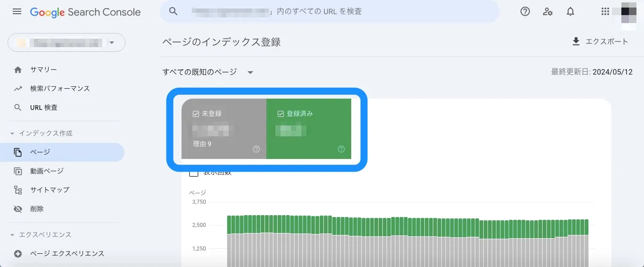Click the ページのインデックス登録 heading

222,42
